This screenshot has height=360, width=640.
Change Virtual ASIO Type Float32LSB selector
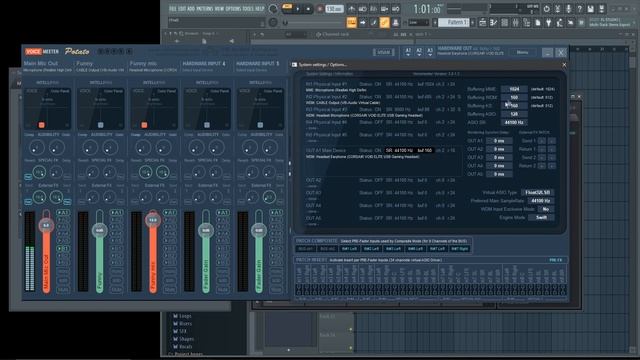pos(538,192)
